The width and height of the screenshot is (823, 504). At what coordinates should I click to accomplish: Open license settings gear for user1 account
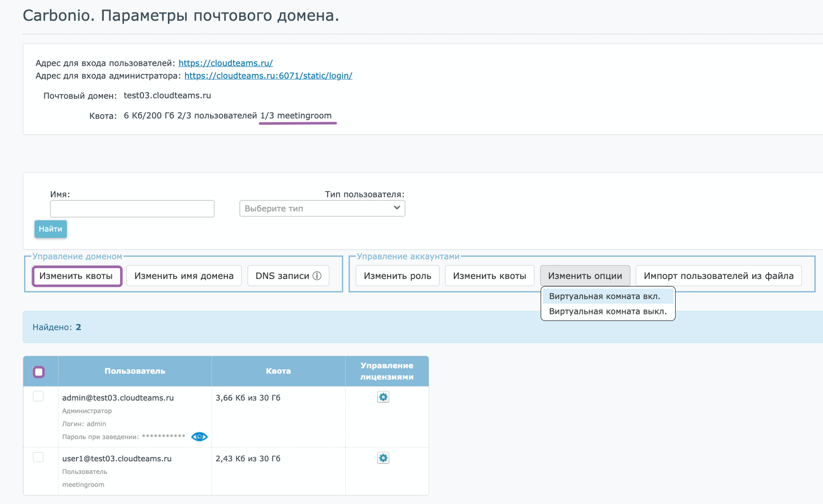click(x=383, y=458)
